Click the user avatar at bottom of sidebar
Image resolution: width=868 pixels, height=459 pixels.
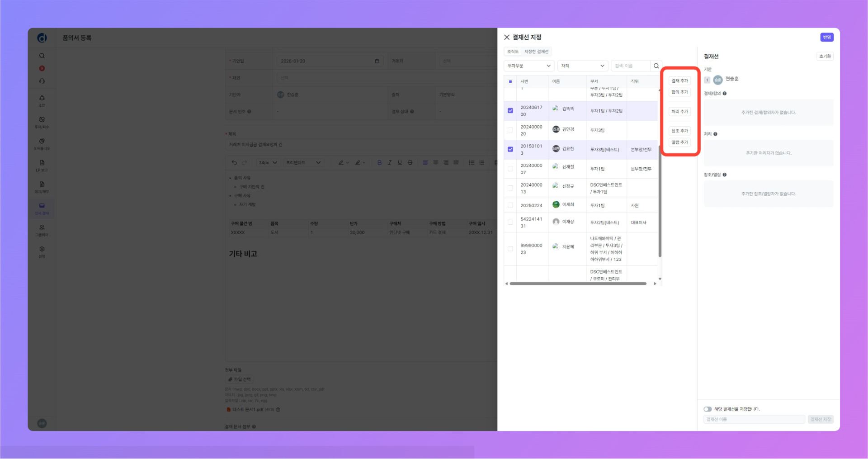point(42,424)
